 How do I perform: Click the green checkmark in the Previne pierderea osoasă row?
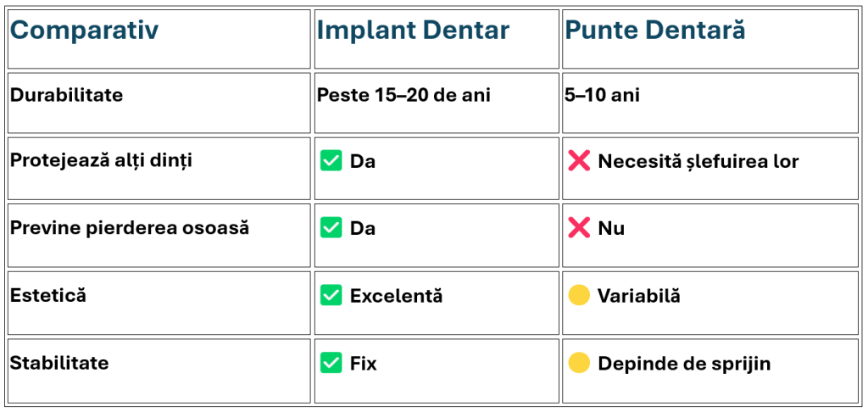click(x=331, y=228)
